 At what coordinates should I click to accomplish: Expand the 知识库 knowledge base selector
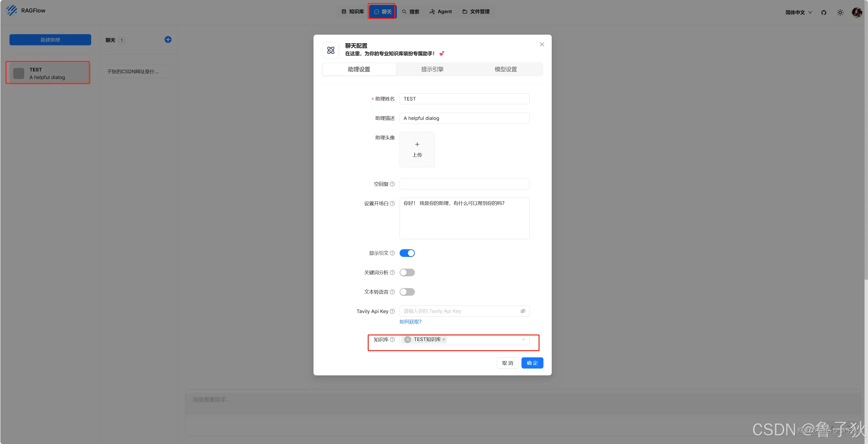point(523,340)
